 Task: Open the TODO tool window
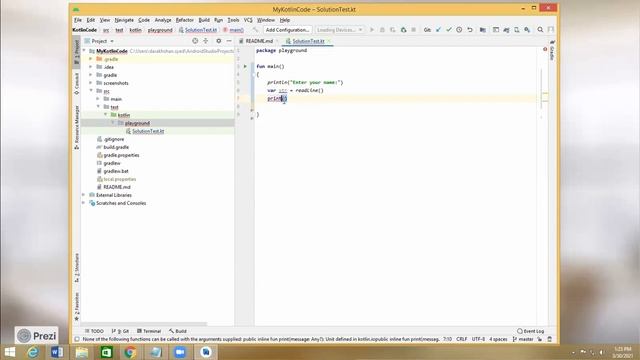(94, 331)
